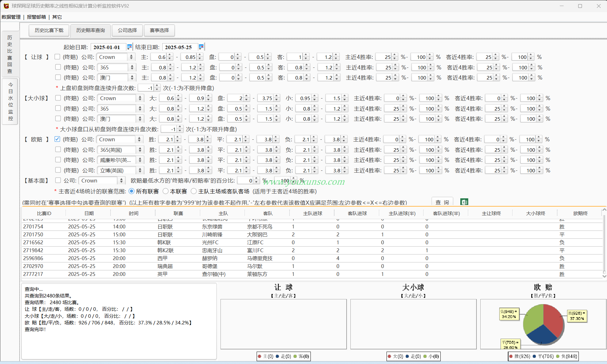Switch to the 公司选择 tab

click(127, 30)
